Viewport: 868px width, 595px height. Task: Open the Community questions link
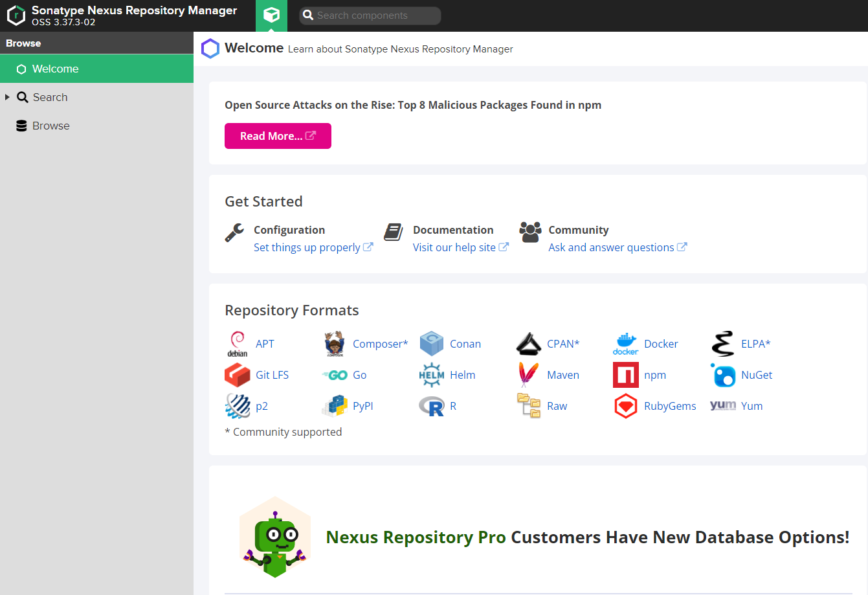[613, 247]
